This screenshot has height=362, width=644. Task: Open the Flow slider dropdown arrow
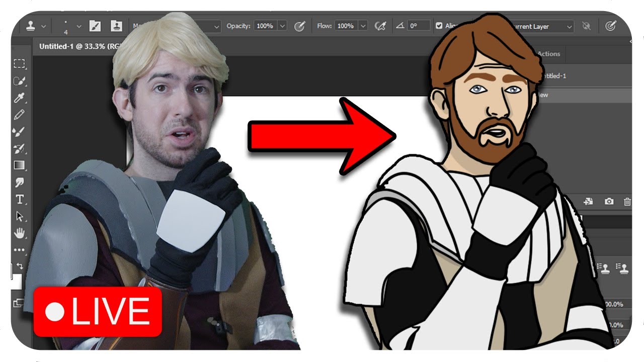(x=363, y=26)
